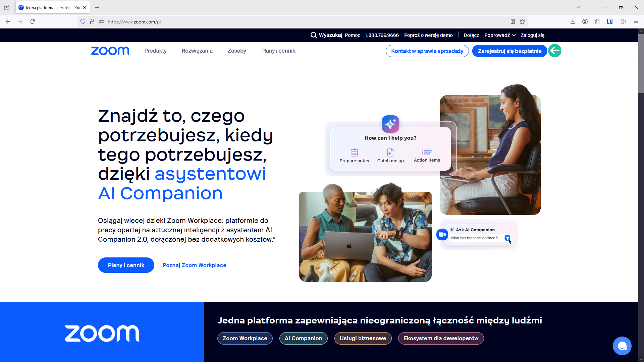Click the Action items icon
The width and height of the screenshot is (644, 362).
pyautogui.click(x=427, y=152)
